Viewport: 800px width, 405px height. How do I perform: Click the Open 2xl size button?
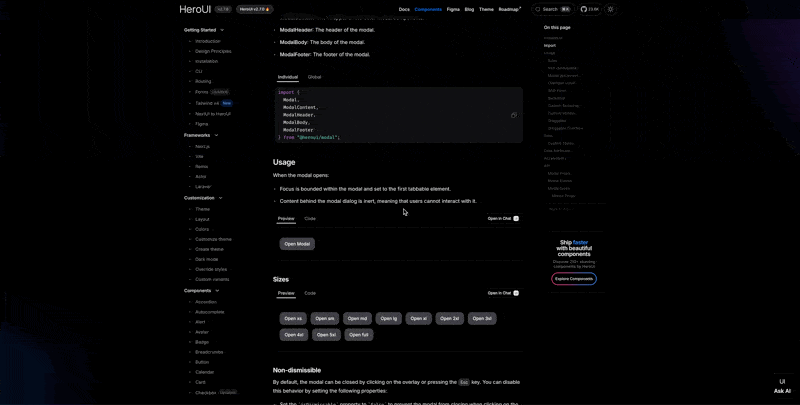pos(450,319)
